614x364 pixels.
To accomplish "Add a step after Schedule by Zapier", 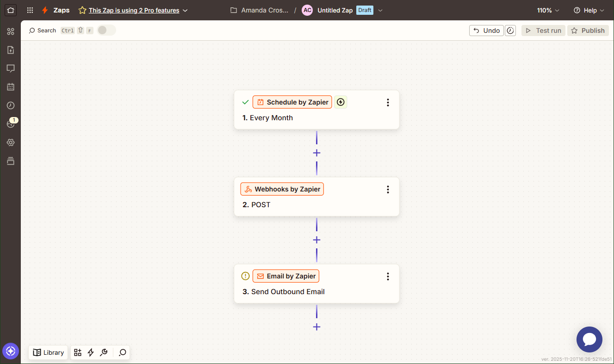I will pyautogui.click(x=316, y=153).
